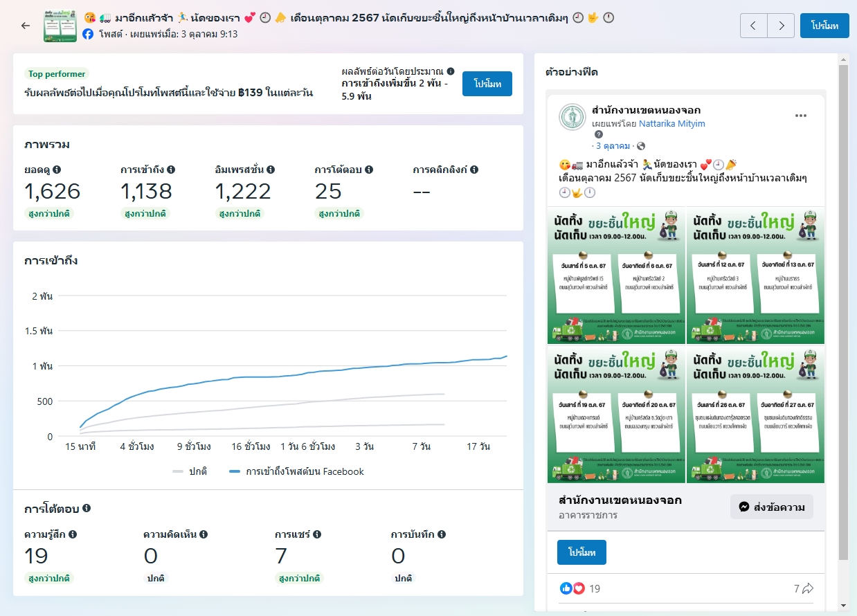Click info icon next to การเข้าถึง metric
This screenshot has width=857, height=616.
point(171,170)
